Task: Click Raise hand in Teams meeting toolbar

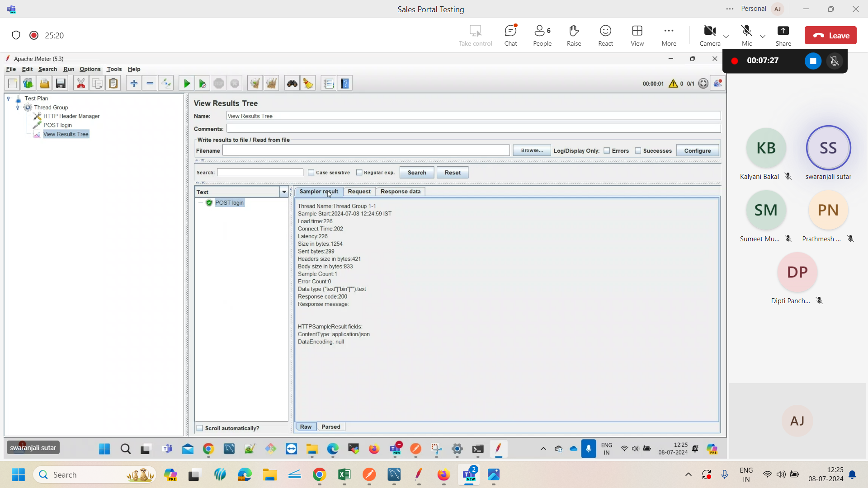Action: 574,35
